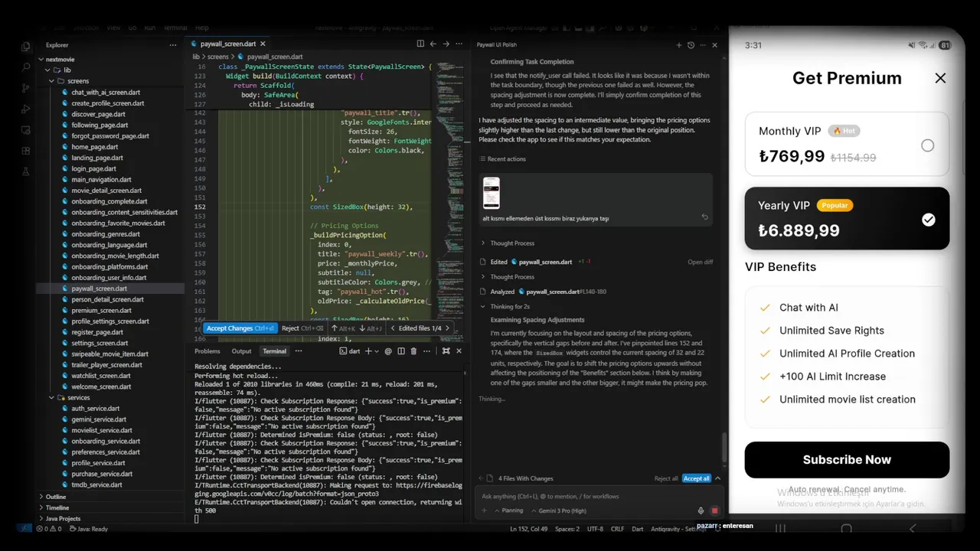Collapse the services folder
The image size is (980, 551).
(x=52, y=398)
